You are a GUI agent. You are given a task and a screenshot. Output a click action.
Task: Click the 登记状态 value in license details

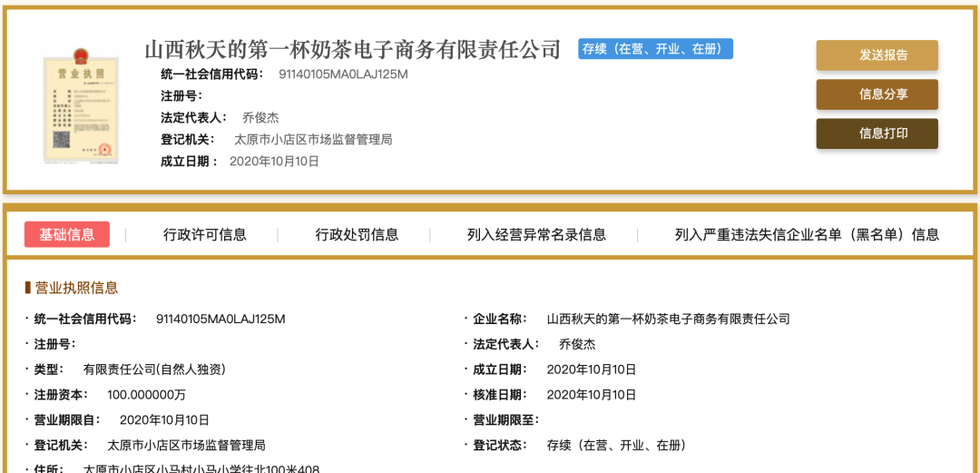click(616, 446)
